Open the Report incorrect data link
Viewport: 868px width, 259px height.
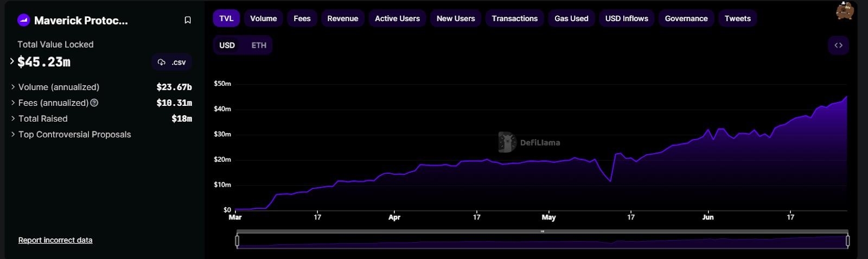[55, 240]
